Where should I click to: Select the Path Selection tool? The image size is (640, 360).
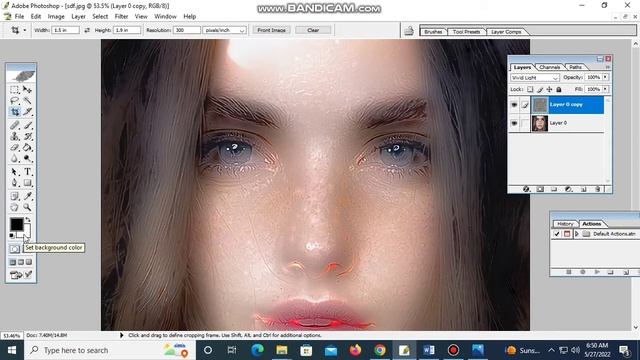click(x=15, y=172)
